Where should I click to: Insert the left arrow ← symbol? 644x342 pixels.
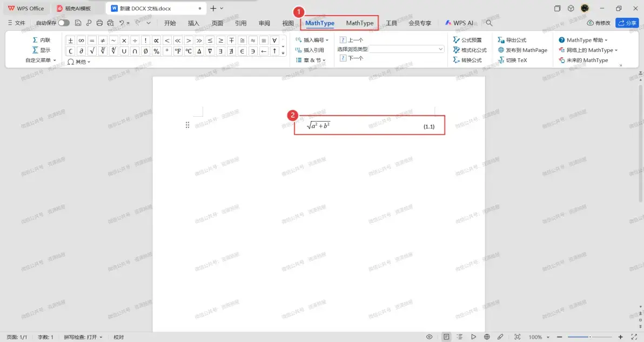click(x=264, y=51)
